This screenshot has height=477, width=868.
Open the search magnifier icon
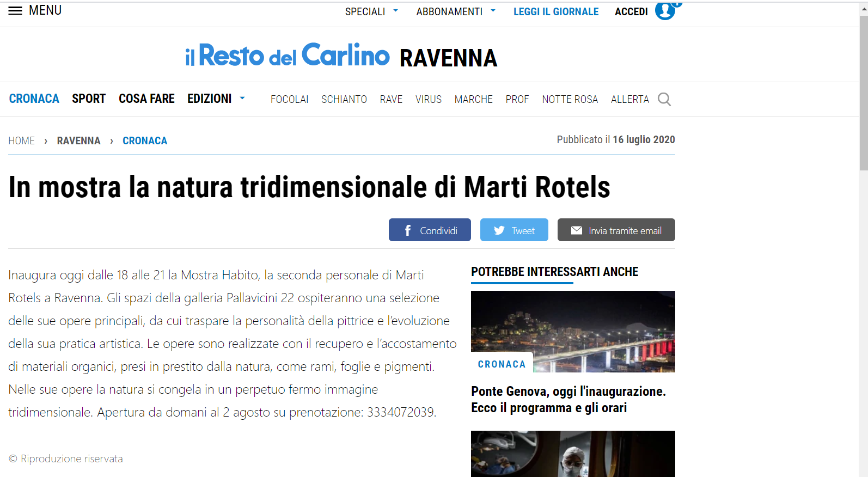coord(664,99)
